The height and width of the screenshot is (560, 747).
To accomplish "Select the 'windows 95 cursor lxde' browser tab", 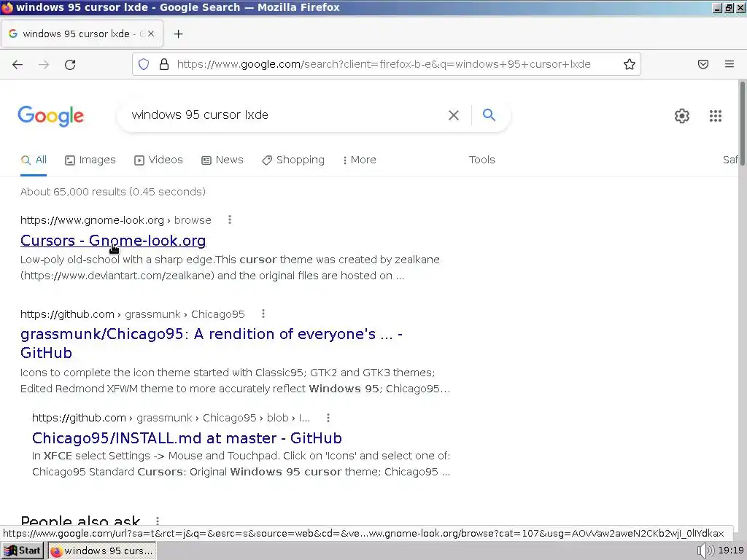I will coord(82,34).
